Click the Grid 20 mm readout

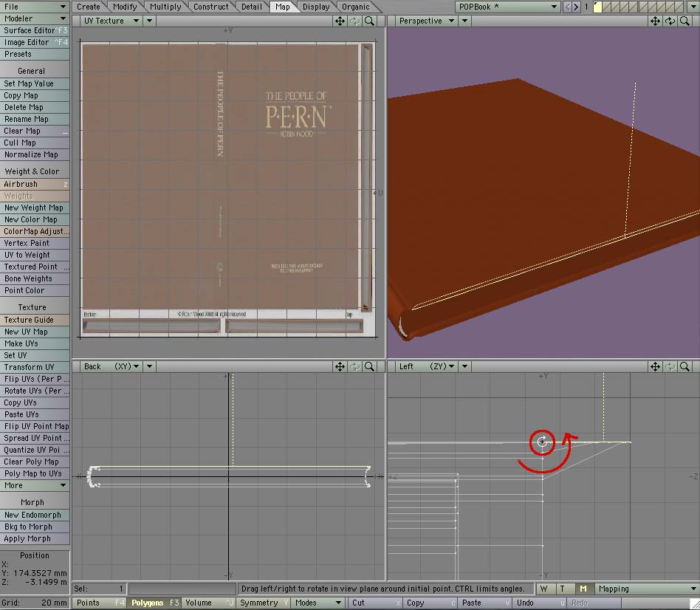(35, 603)
